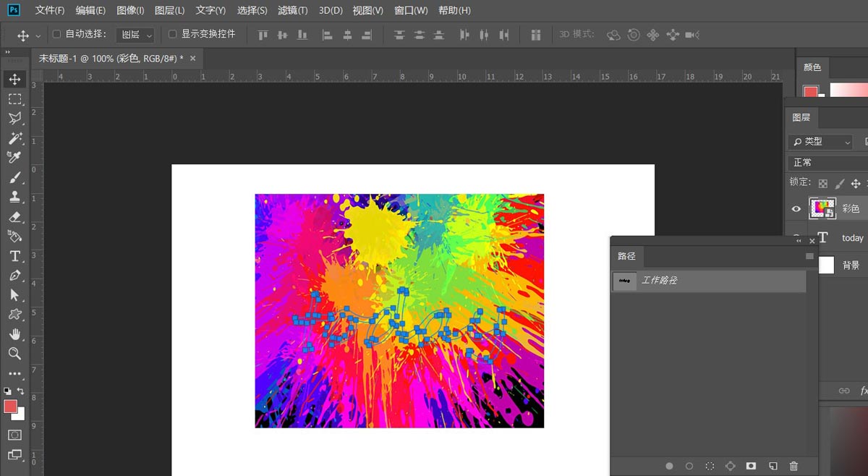Toggle lock transparent pixels
868x476 pixels.
pyautogui.click(x=822, y=184)
